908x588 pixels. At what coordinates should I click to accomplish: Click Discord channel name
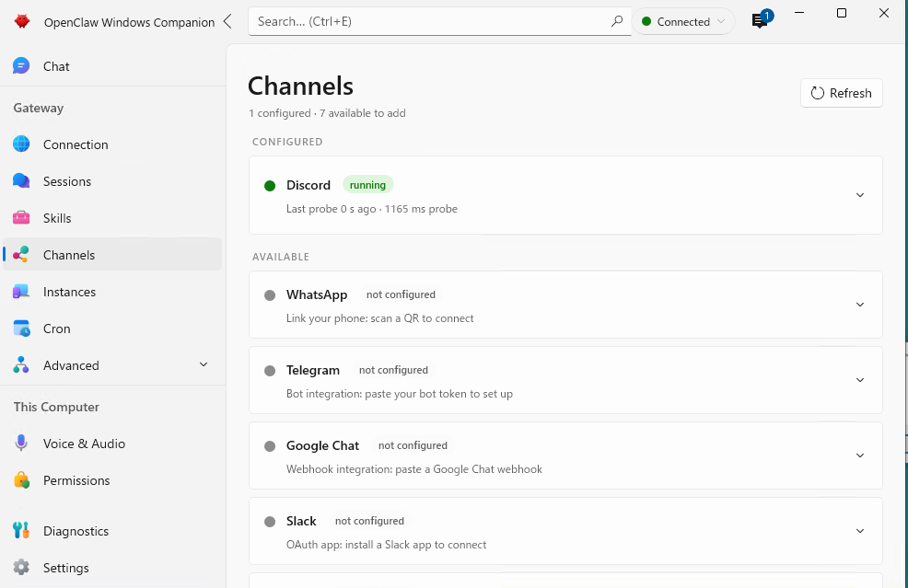(x=308, y=185)
